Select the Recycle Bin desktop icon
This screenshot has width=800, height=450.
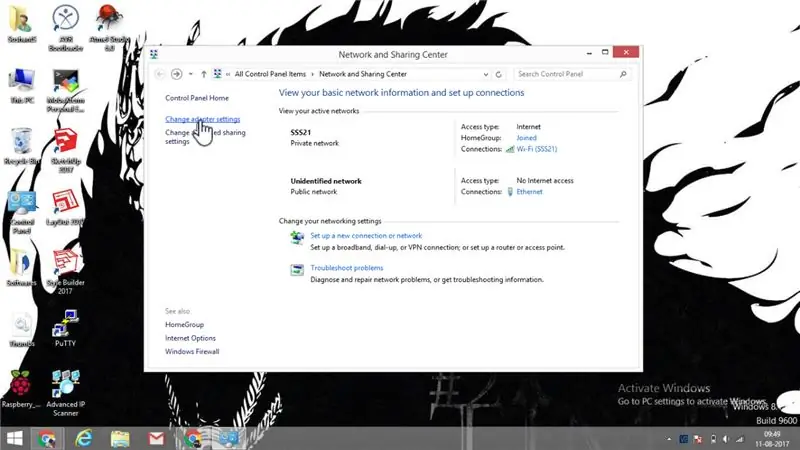(x=21, y=146)
